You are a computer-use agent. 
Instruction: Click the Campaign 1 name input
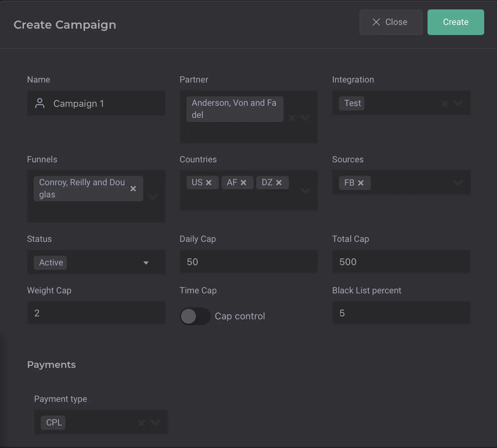96,103
